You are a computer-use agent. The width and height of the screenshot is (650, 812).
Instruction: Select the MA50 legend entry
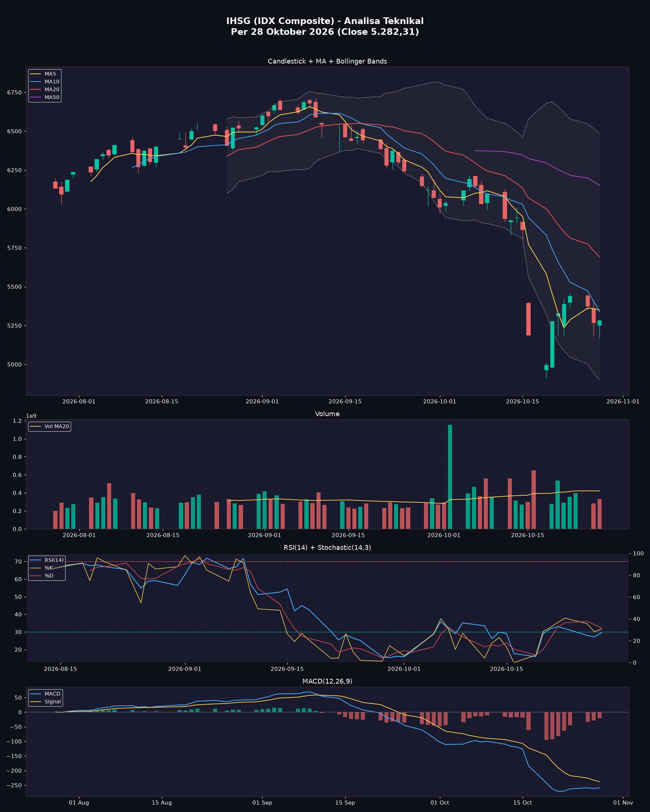(x=44, y=97)
